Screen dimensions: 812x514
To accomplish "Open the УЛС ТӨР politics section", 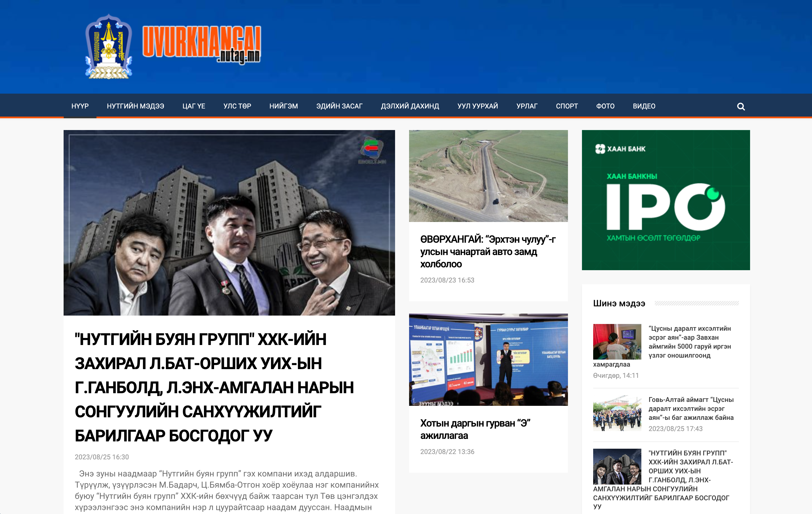I will [237, 106].
